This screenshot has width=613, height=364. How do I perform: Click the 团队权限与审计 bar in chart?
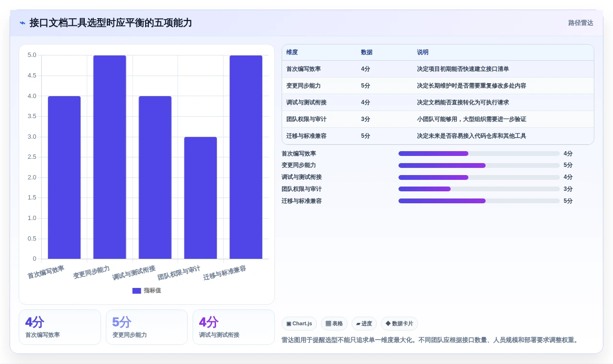pyautogui.click(x=201, y=198)
